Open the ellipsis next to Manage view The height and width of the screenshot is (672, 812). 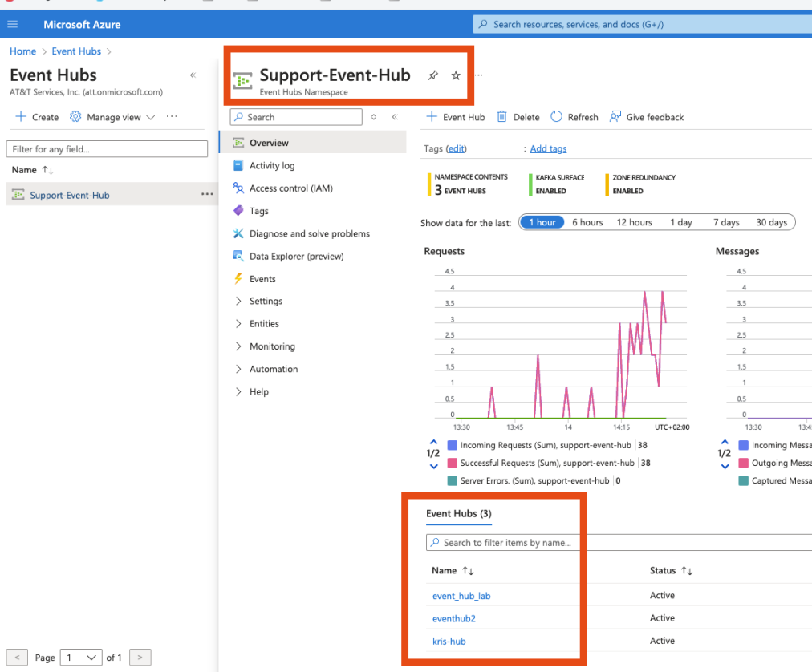point(172,116)
